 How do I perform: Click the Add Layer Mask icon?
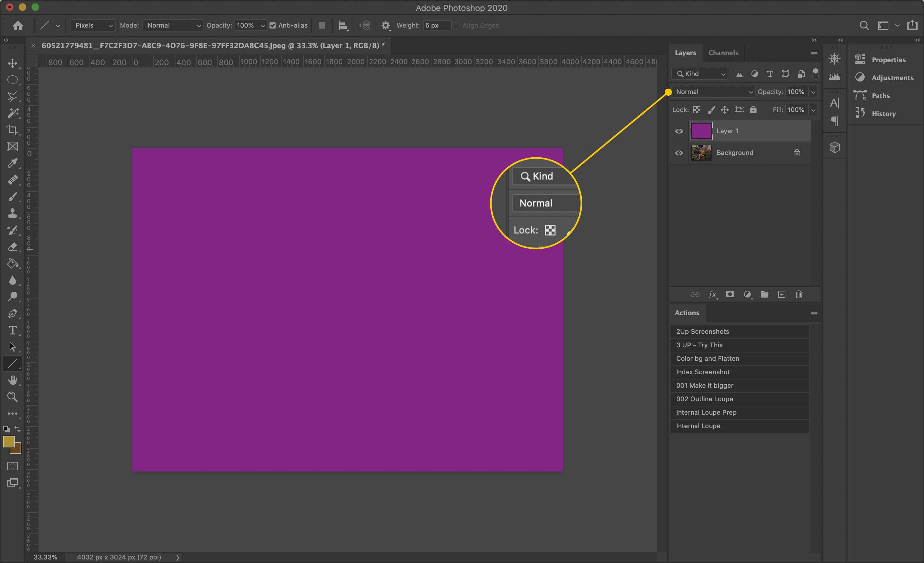coord(729,294)
